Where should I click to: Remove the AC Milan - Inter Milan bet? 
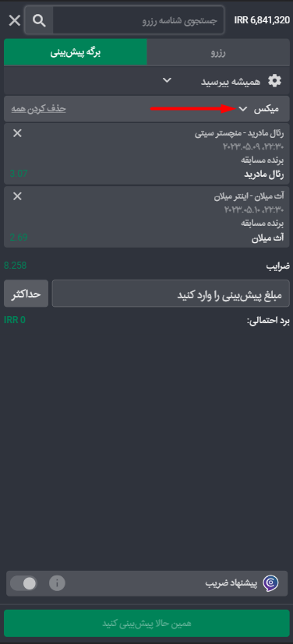[17, 196]
